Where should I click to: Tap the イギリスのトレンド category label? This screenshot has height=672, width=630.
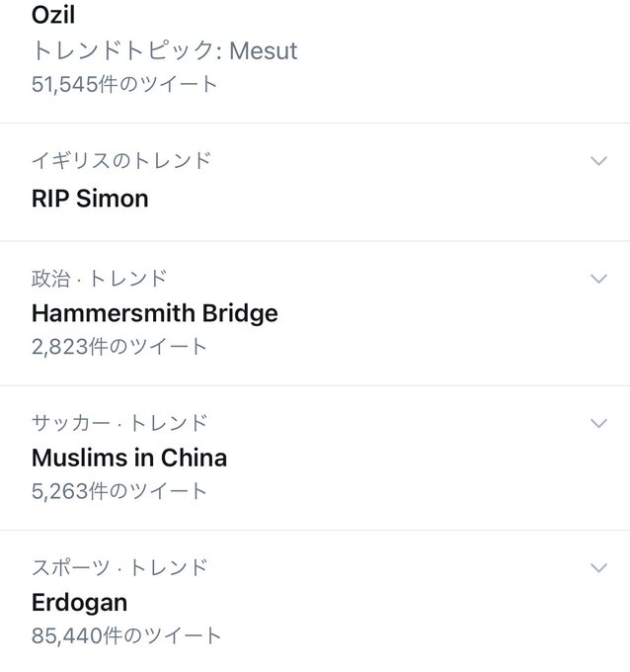[121, 160]
